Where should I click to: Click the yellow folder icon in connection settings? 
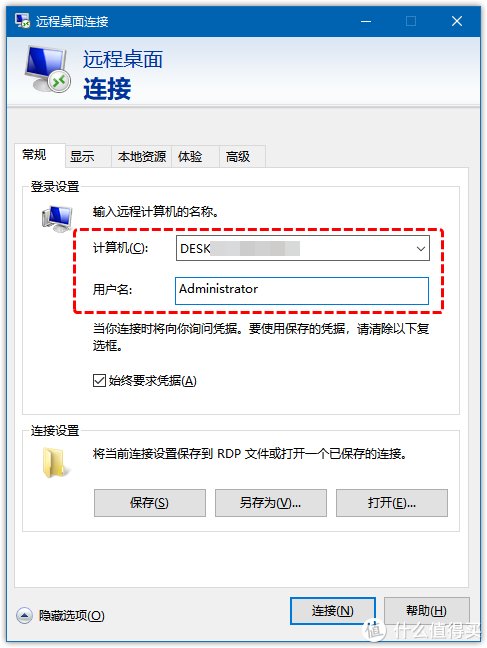(x=55, y=463)
